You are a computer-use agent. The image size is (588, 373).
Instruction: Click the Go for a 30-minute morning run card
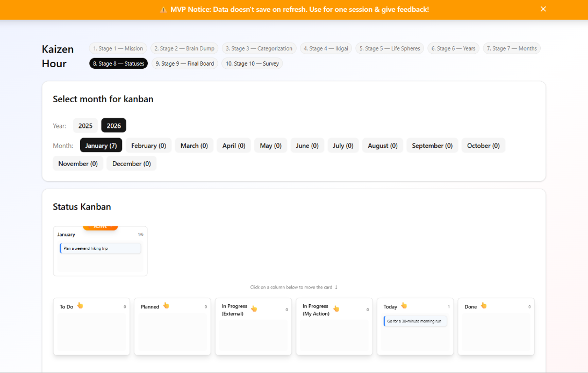(x=415, y=320)
